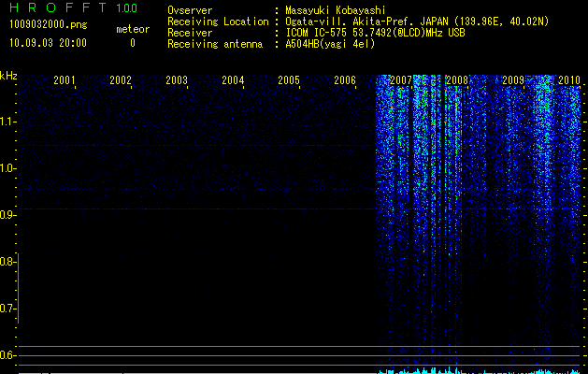588x374 pixels.
Task: Click the 2002 time marker
Action: point(121,80)
